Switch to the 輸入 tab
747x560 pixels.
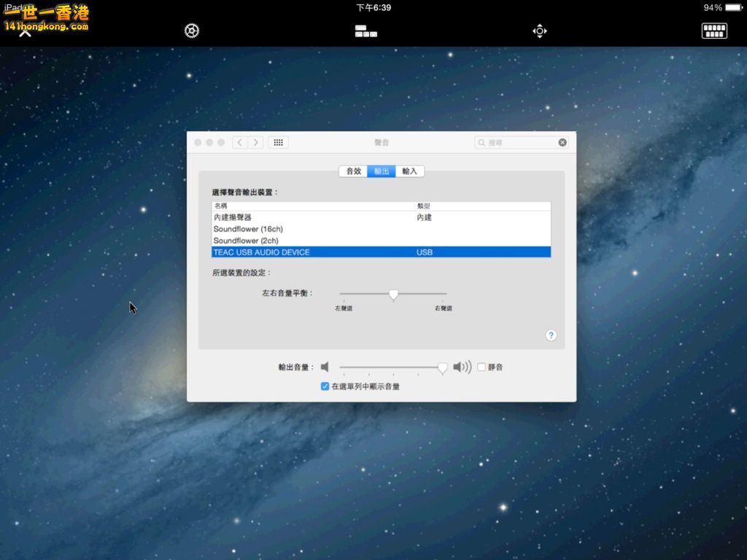click(409, 171)
